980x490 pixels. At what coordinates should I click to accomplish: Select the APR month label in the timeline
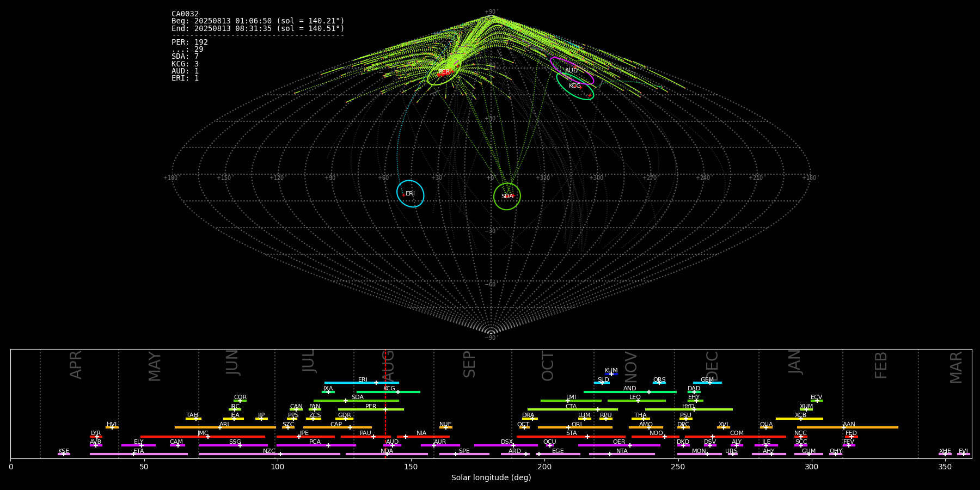[76, 365]
